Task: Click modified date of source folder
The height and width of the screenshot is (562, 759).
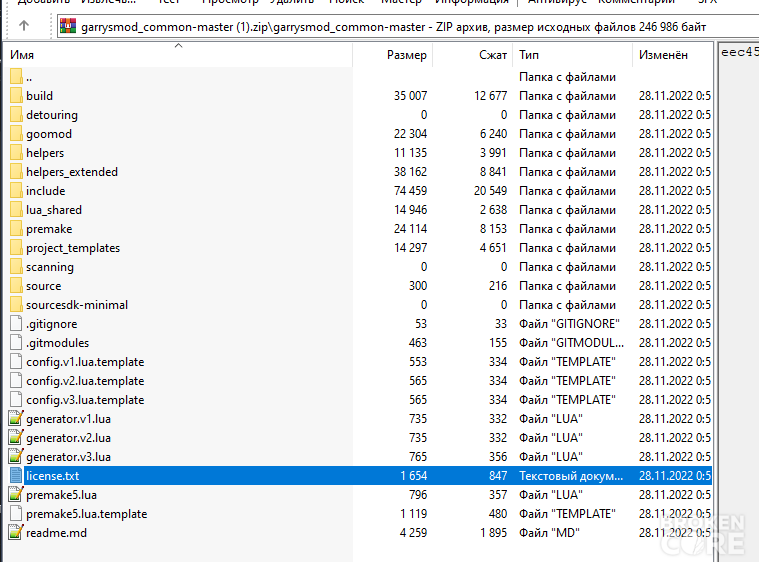Action: click(674, 286)
